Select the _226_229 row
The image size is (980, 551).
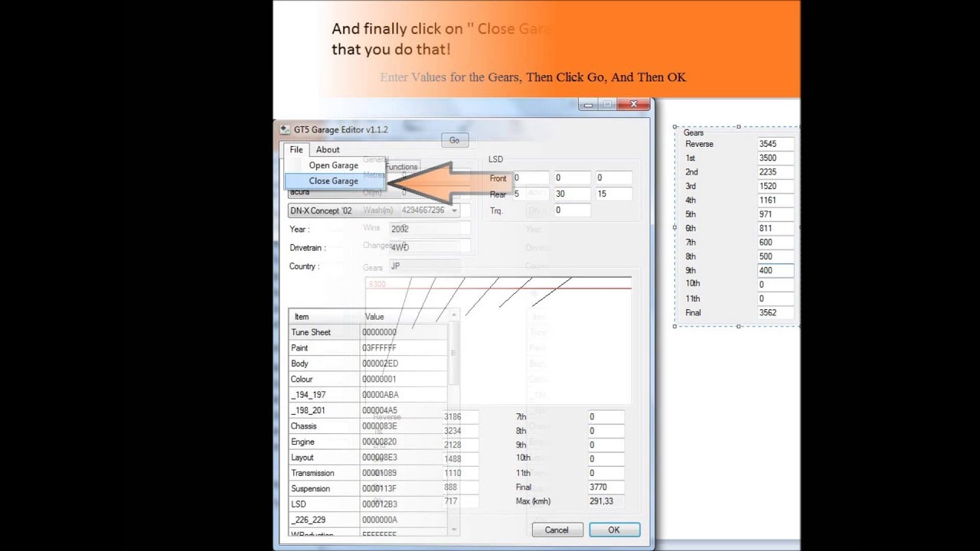point(368,520)
